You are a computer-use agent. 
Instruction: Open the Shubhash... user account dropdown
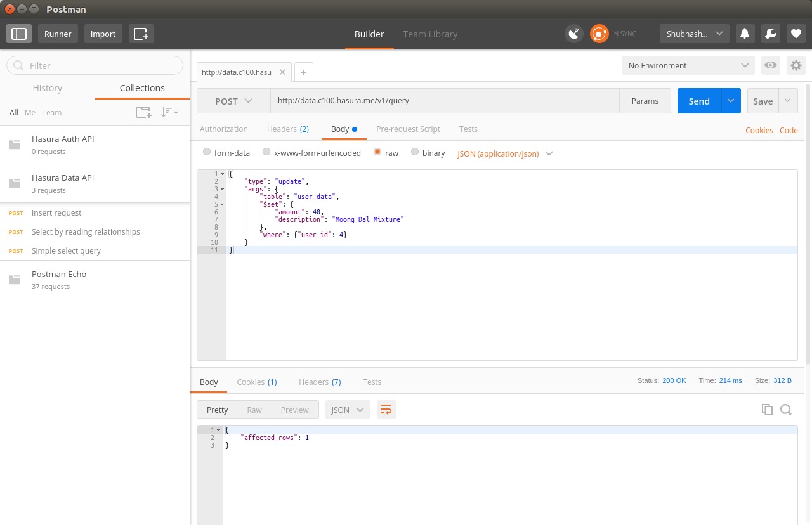tap(695, 34)
